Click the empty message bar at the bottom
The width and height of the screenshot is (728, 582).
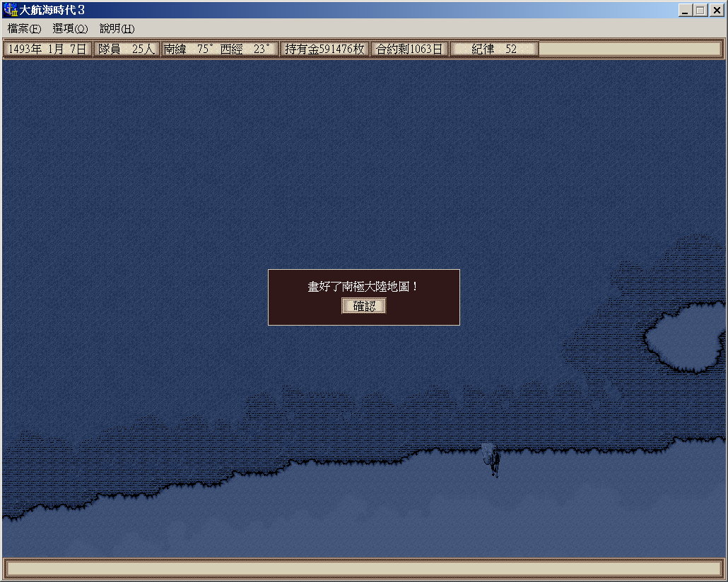coord(363,568)
